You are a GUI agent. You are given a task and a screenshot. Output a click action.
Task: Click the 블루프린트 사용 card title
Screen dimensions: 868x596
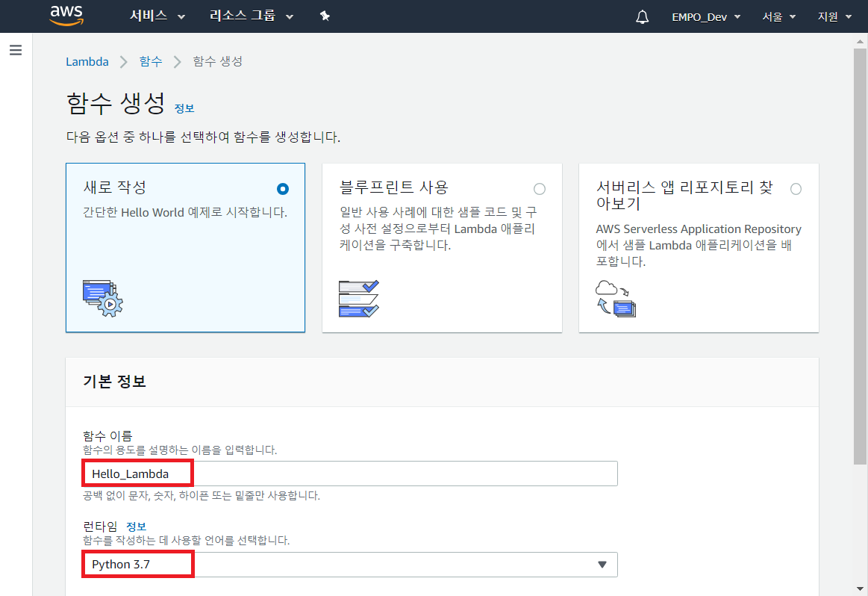393,187
